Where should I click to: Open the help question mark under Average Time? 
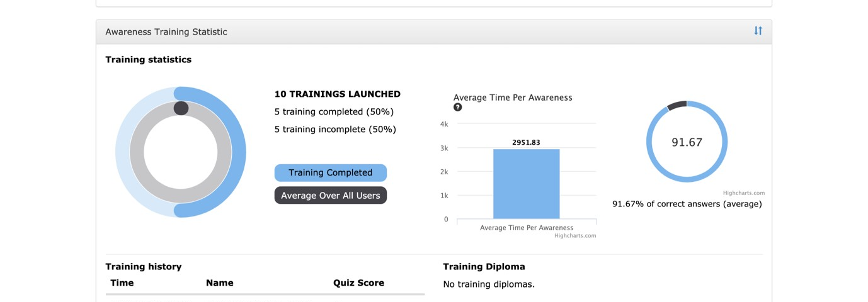458,107
